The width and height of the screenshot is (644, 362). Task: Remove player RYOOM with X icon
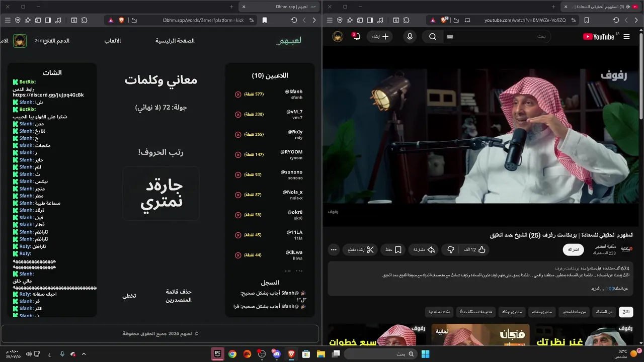tap(238, 155)
